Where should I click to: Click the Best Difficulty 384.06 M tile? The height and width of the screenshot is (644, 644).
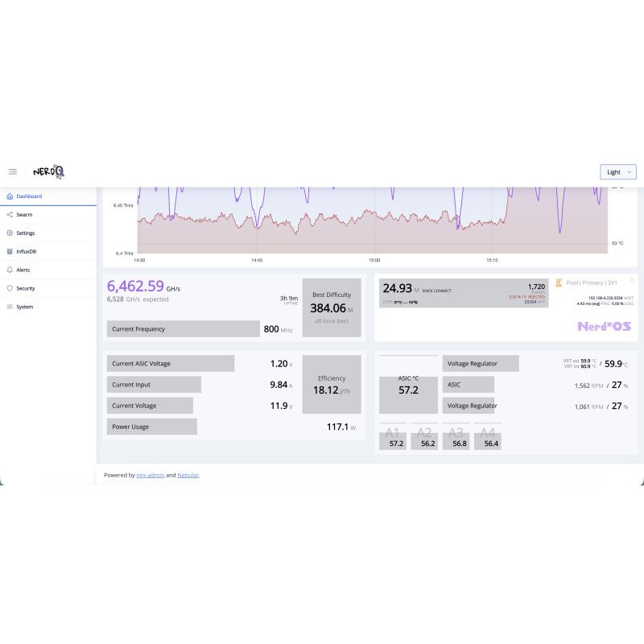(x=332, y=308)
